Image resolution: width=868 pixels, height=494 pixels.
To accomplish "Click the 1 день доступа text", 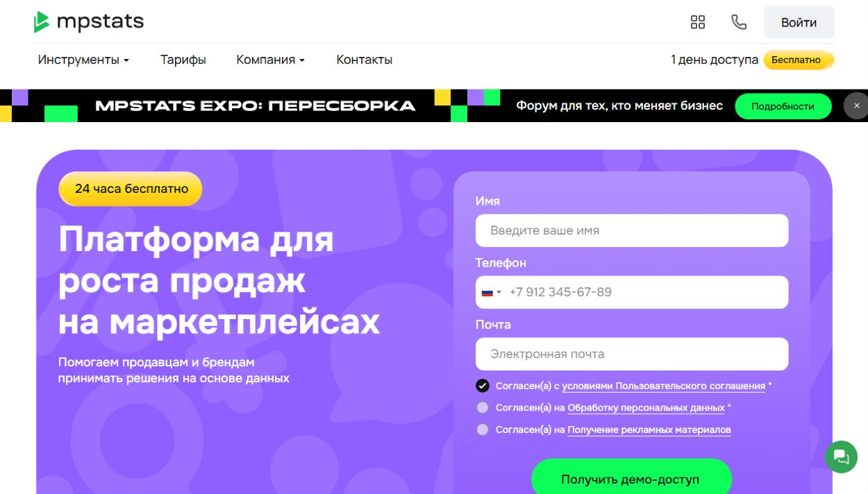I will [715, 60].
